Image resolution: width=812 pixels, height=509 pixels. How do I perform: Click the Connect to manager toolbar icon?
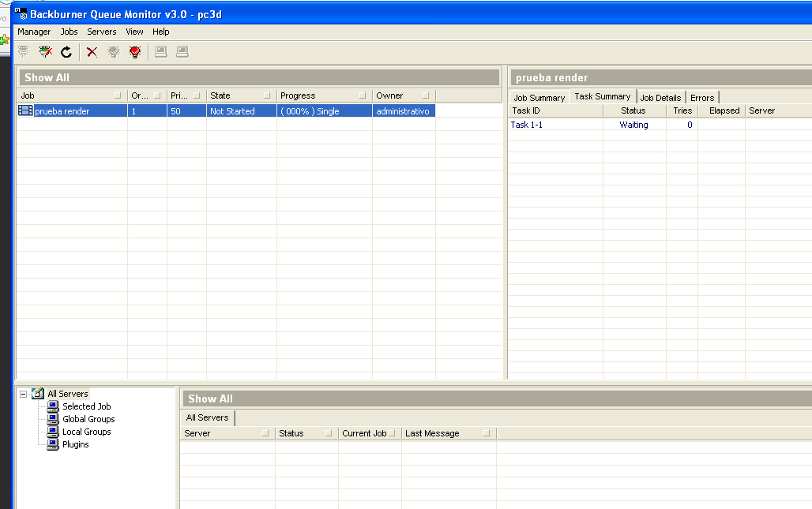tap(24, 52)
